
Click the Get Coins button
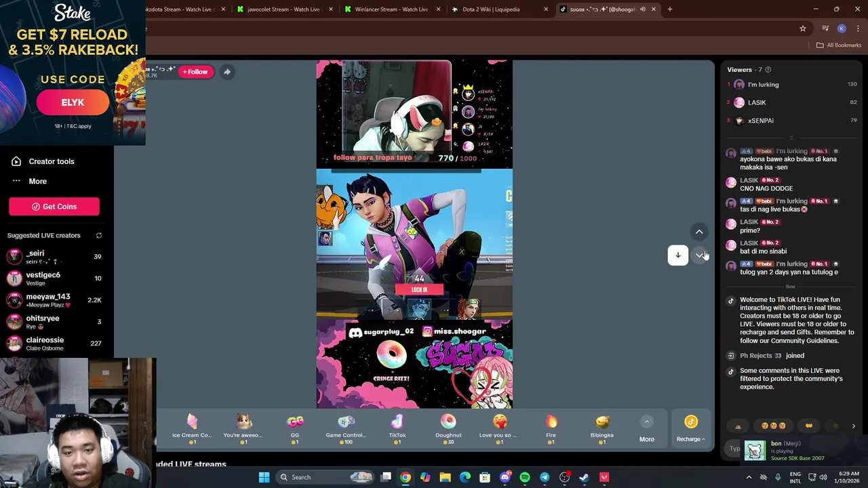point(54,207)
